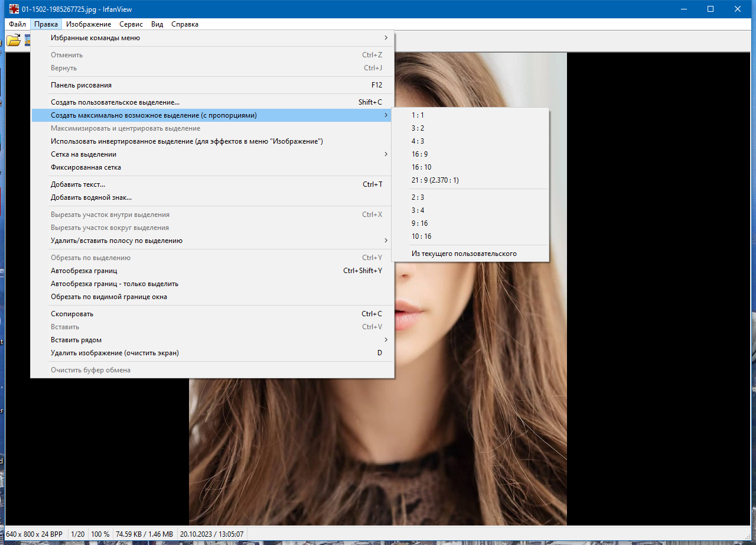The width and height of the screenshot is (756, 545).
Task: Click "Автообрезка границ" menu entry
Action: coord(213,271)
